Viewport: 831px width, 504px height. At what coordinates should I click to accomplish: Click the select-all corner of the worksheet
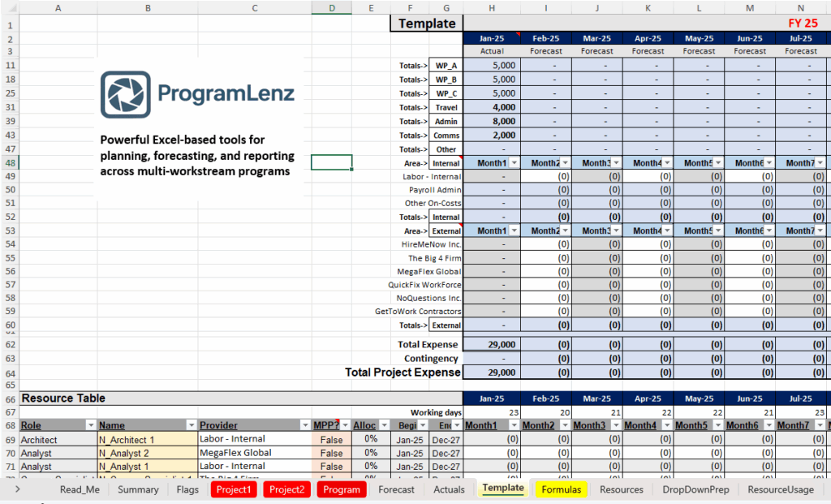pyautogui.click(x=9, y=8)
